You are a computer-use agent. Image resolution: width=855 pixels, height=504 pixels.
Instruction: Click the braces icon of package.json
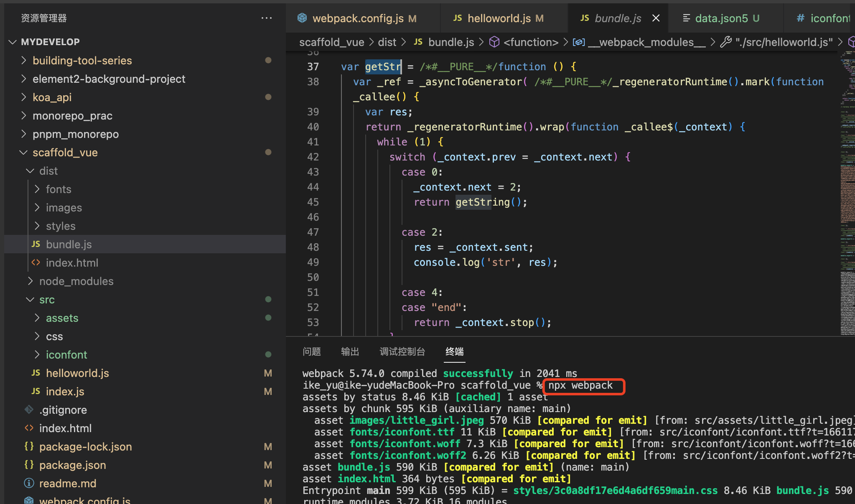point(29,465)
